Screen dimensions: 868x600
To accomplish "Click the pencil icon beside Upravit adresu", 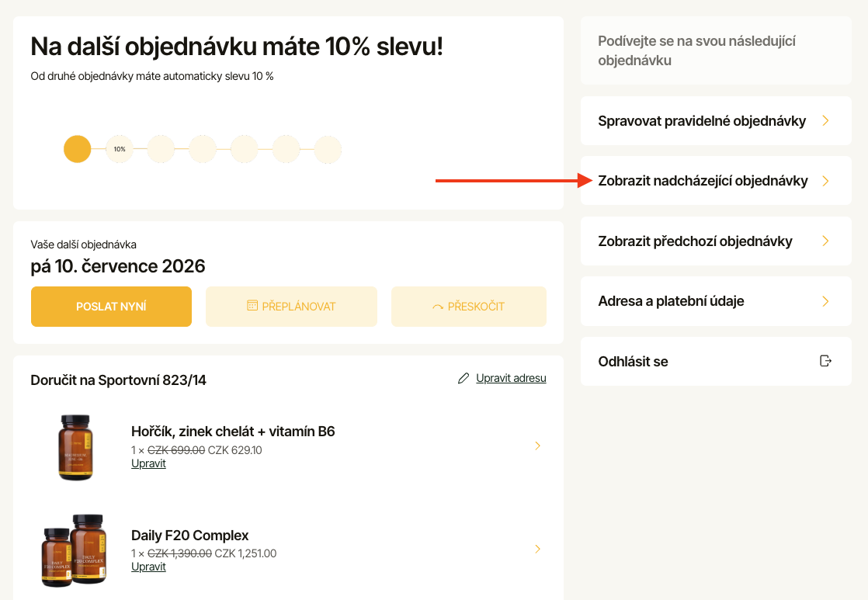I will click(464, 378).
